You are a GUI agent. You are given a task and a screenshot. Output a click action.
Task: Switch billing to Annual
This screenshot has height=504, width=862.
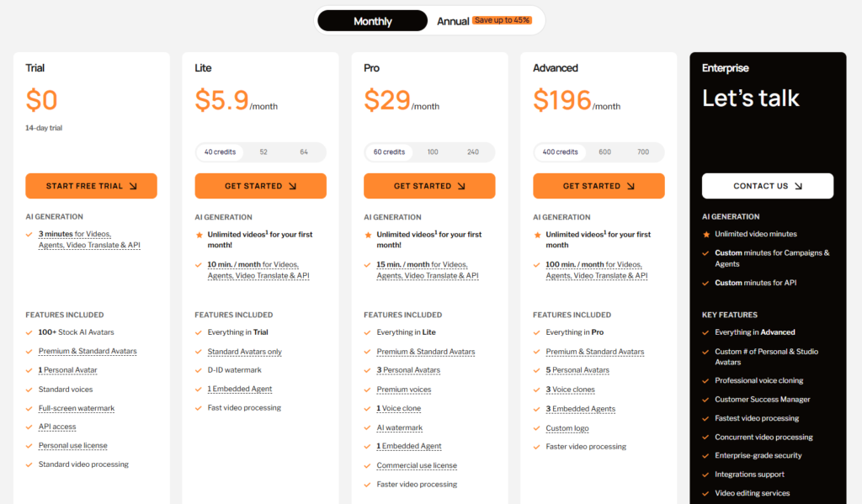453,21
